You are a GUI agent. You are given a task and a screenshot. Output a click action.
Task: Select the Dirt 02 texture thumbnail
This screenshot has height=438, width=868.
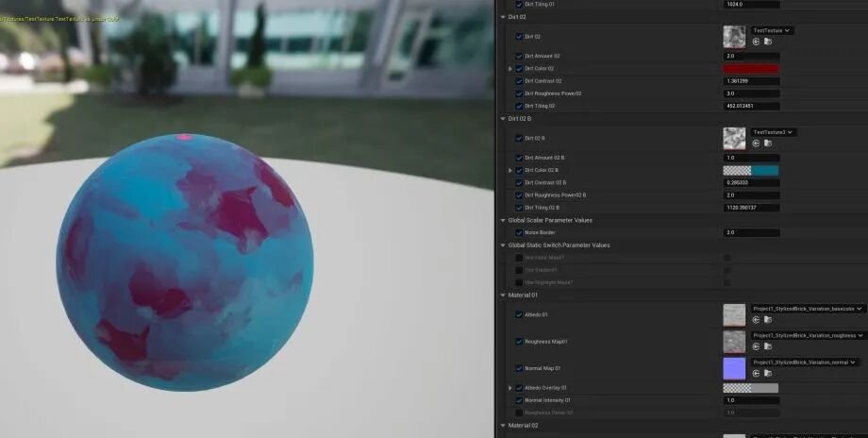click(734, 37)
